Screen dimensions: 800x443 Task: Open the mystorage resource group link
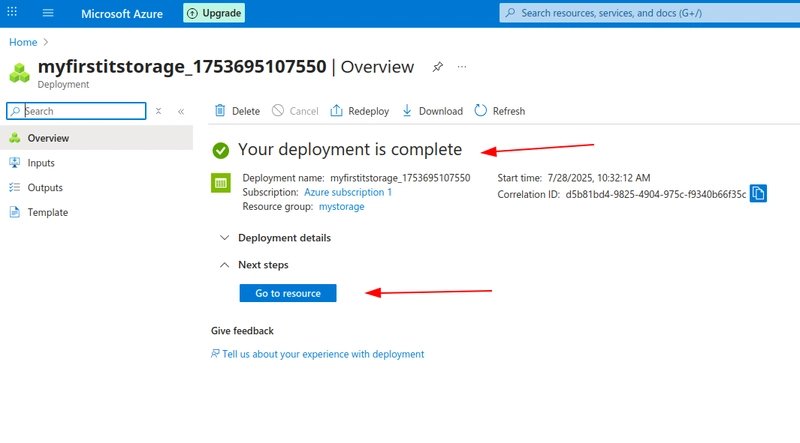[x=341, y=207]
